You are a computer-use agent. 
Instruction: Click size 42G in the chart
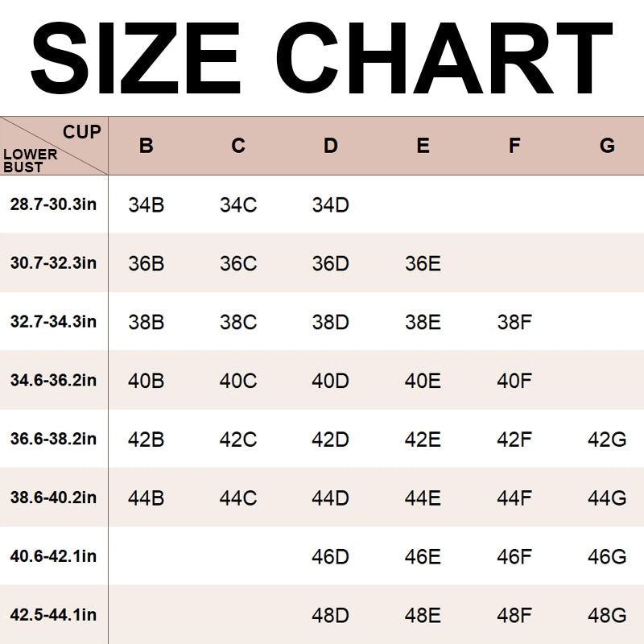[x=608, y=440]
